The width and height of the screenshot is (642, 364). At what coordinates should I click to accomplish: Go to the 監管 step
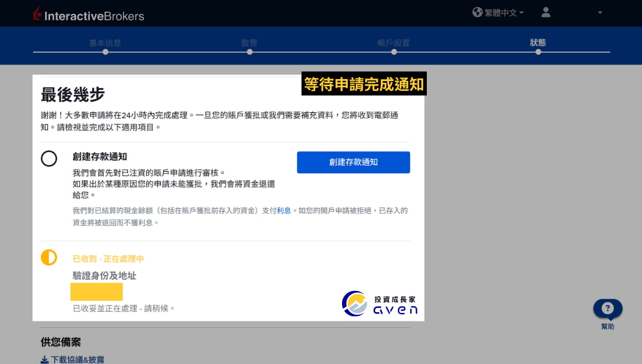click(249, 43)
